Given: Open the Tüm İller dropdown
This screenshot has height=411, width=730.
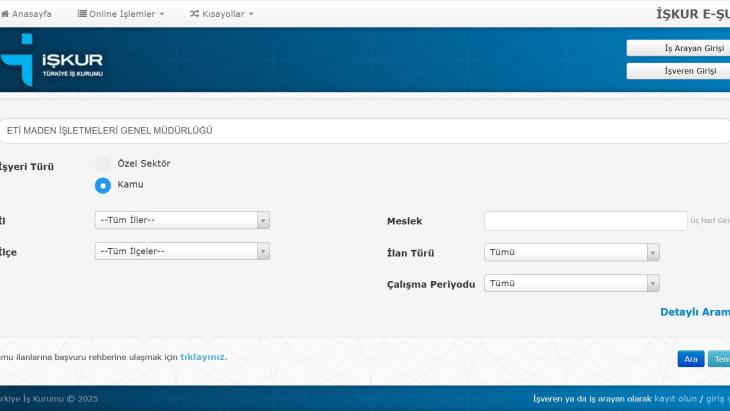Looking at the screenshot, I should click(182, 220).
